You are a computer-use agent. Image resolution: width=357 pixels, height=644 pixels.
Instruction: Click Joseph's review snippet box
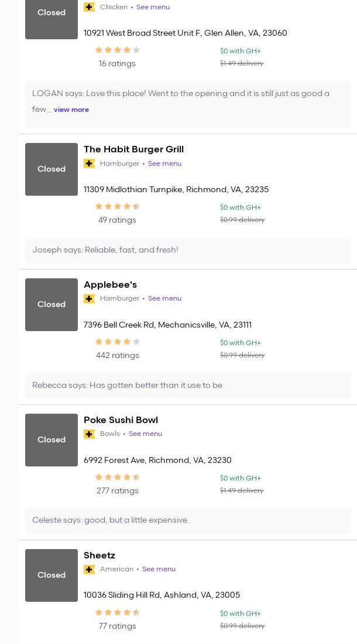[188, 250]
